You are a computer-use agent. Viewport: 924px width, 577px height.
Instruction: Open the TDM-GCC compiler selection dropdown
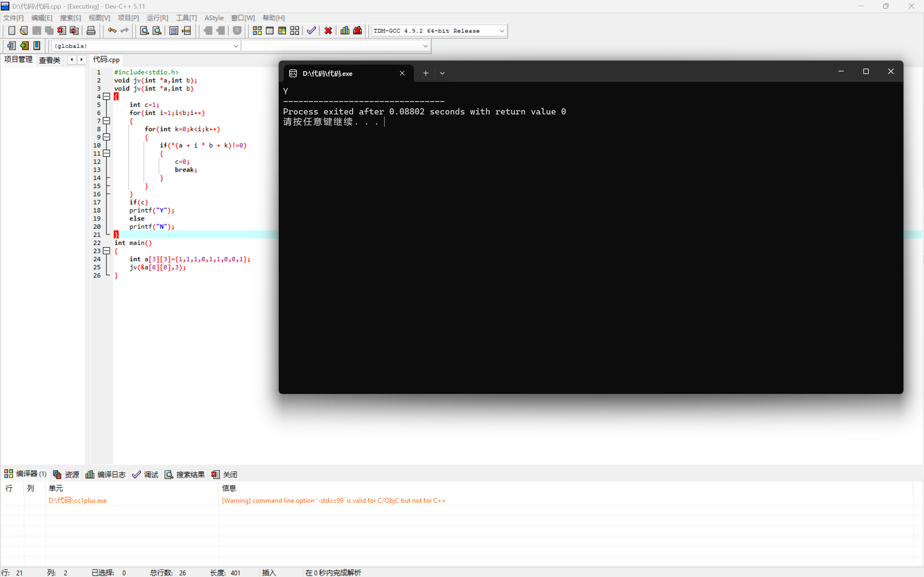[502, 31]
